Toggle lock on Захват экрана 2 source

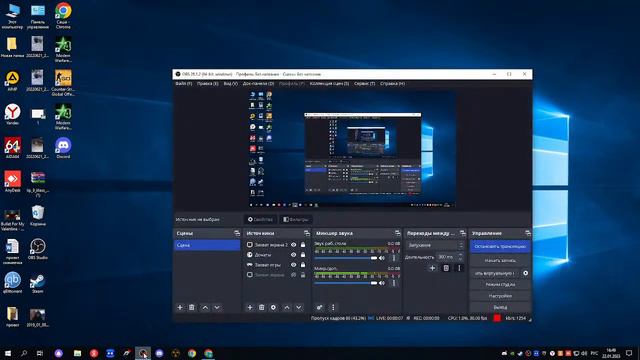[303, 245]
